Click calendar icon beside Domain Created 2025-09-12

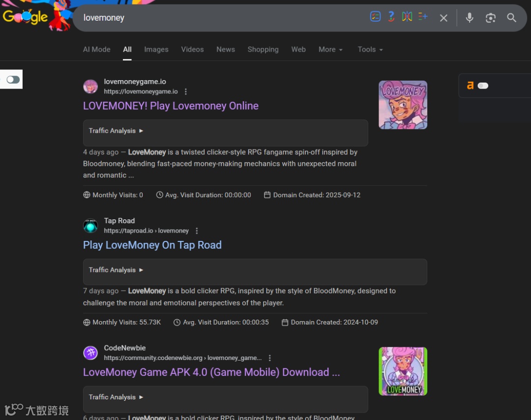click(267, 195)
